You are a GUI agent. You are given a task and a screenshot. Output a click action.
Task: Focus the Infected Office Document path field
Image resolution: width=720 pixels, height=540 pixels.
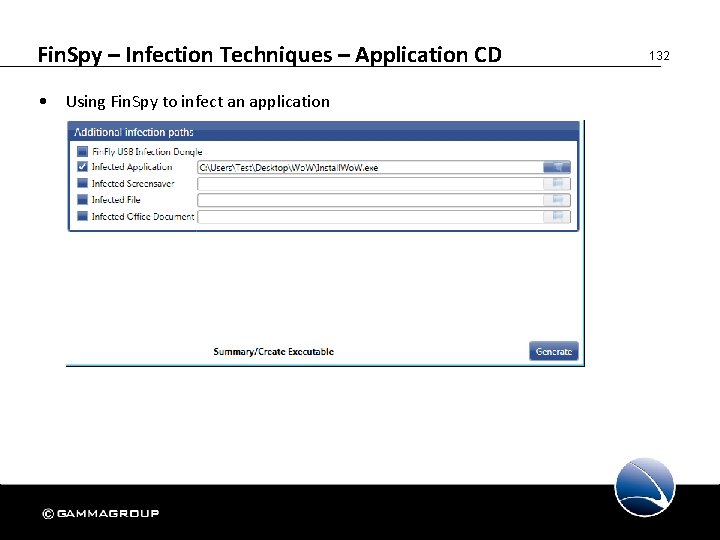[370, 217]
